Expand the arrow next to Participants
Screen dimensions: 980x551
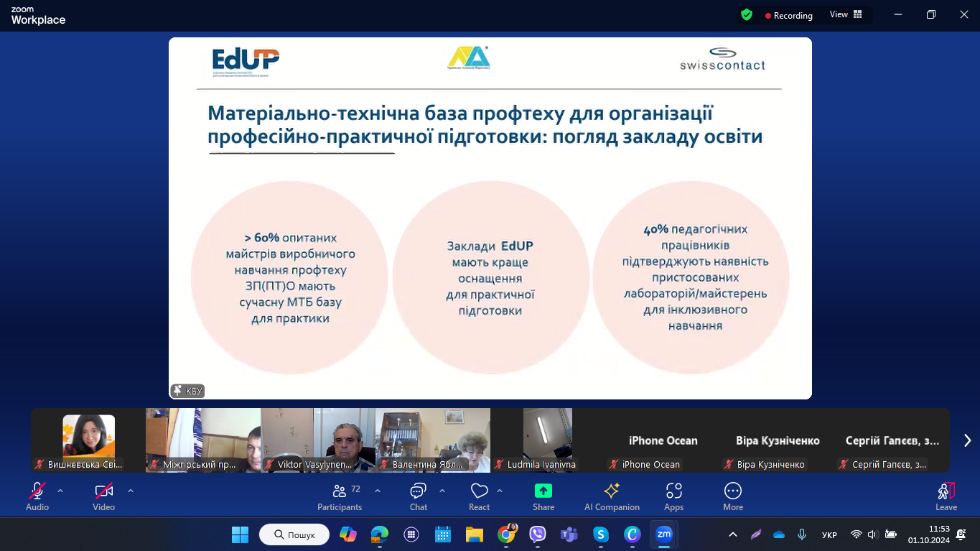[378, 491]
